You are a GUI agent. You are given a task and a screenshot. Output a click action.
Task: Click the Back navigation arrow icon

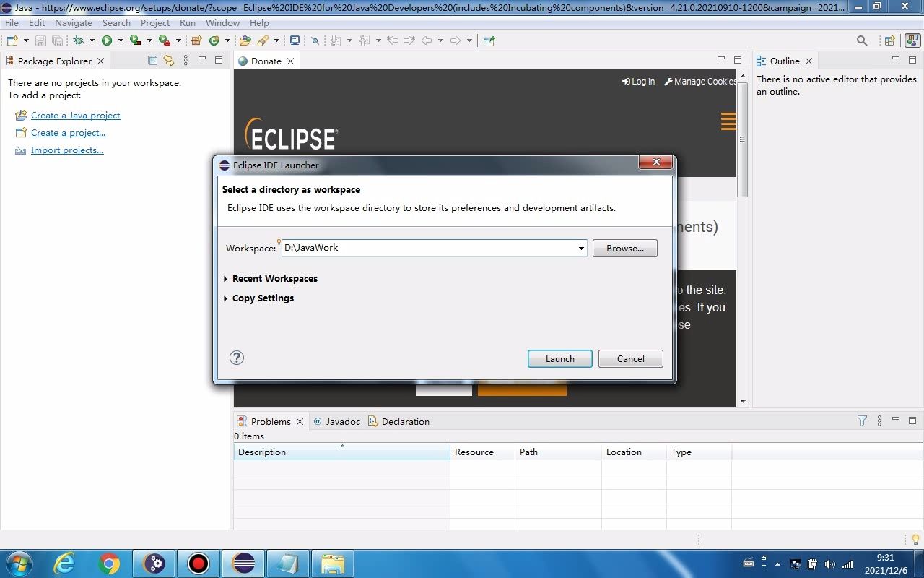427,40
